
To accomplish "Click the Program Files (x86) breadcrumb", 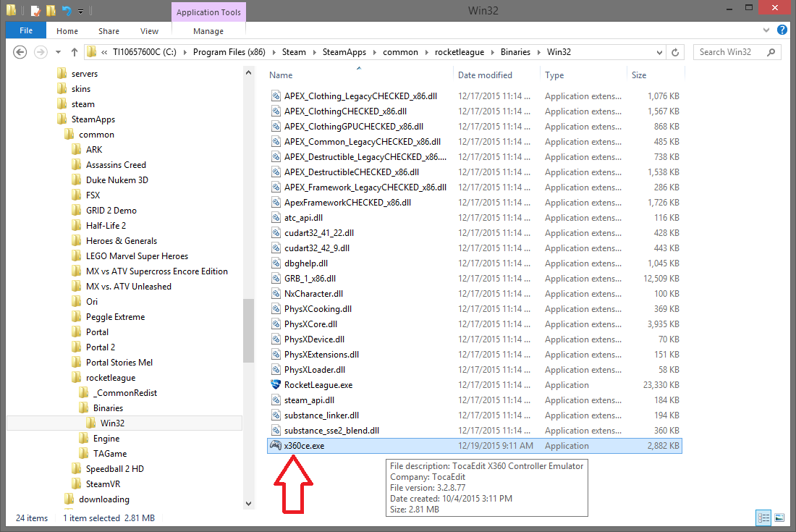I will pos(229,52).
